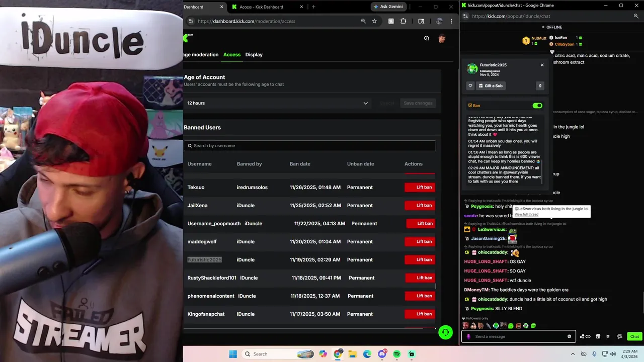Open site info icon in dashboard address bar
Viewport: 644px width, 362px height.
(191, 21)
